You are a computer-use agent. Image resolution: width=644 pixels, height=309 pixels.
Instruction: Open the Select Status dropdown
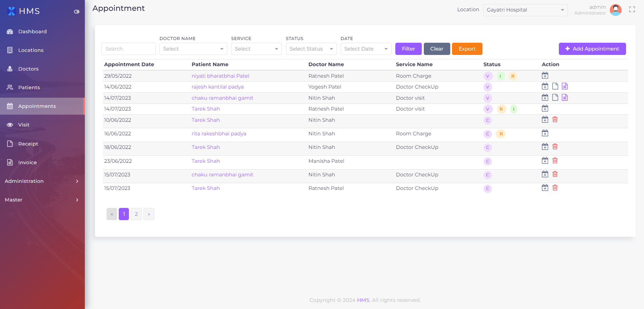tap(311, 49)
